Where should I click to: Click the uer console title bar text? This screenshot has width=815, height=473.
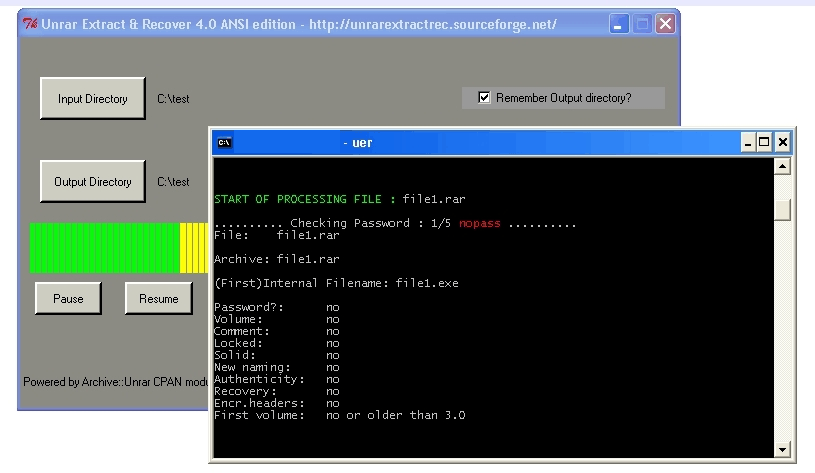pyautogui.click(x=358, y=142)
